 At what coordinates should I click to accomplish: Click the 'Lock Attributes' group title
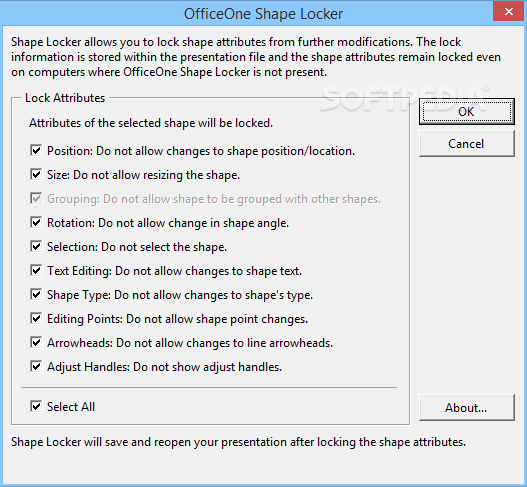65,98
